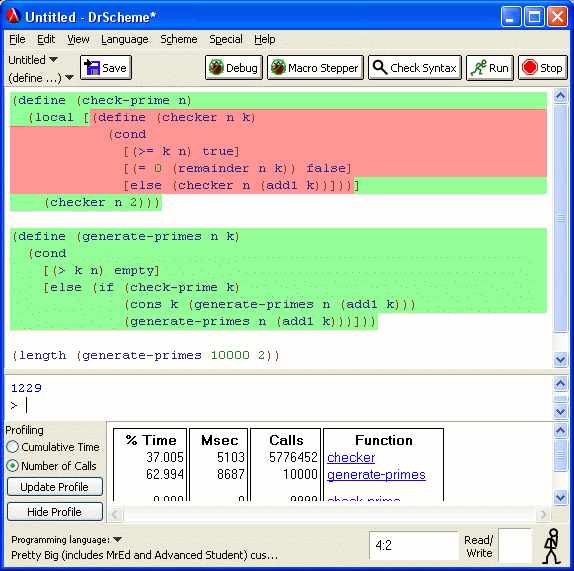574x571 pixels.
Task: Click the Read/Write status box
Action: 515,545
